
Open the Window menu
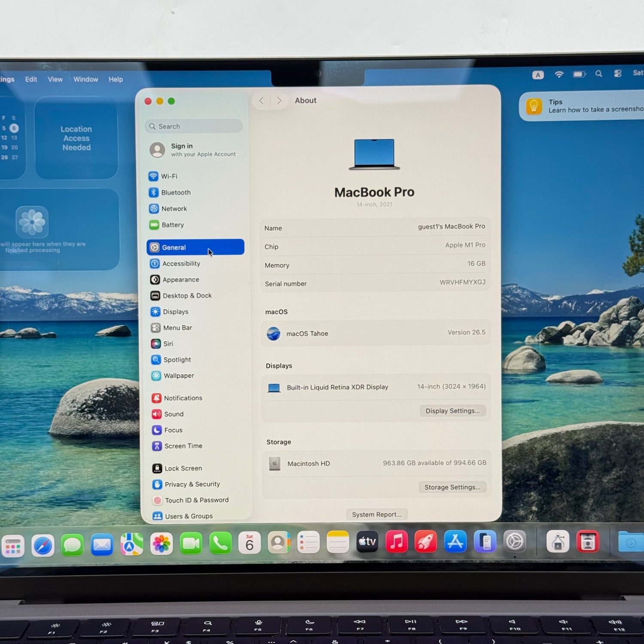coord(85,79)
